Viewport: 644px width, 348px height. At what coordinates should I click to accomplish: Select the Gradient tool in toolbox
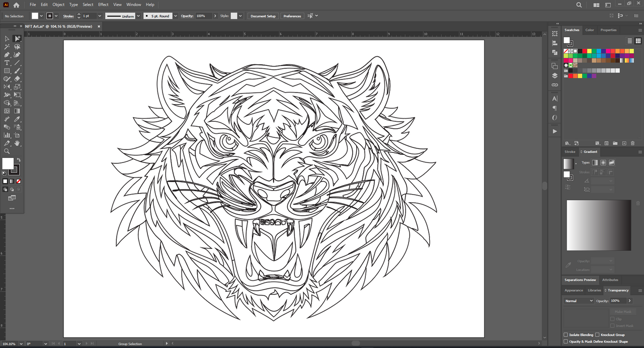17,111
